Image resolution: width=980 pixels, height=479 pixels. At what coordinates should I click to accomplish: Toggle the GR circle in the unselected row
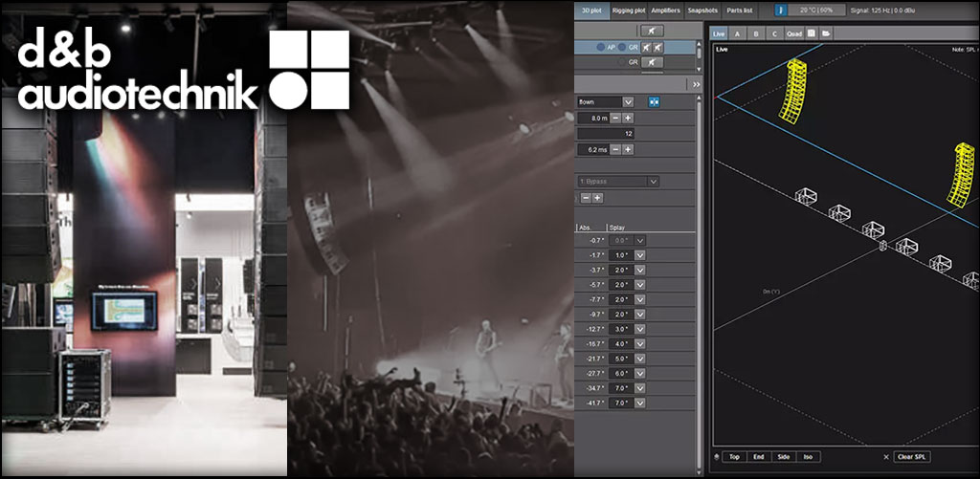point(622,62)
